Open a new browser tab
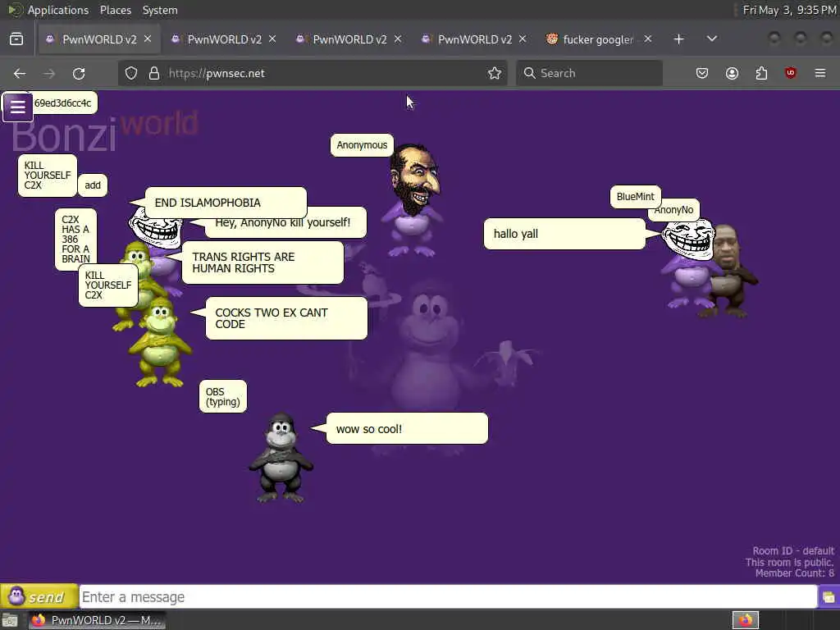The width and height of the screenshot is (840, 630). click(x=678, y=39)
